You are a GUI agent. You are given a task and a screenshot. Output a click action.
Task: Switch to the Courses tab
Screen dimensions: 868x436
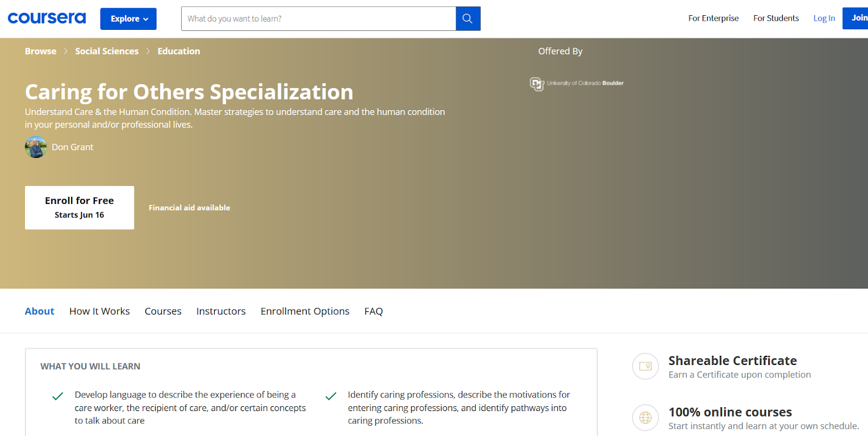click(x=163, y=311)
